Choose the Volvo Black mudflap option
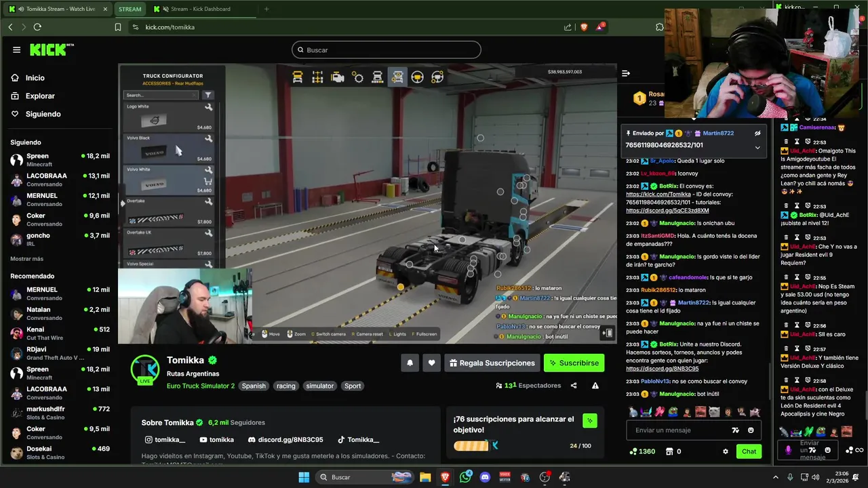The image size is (868, 488). click(169, 148)
